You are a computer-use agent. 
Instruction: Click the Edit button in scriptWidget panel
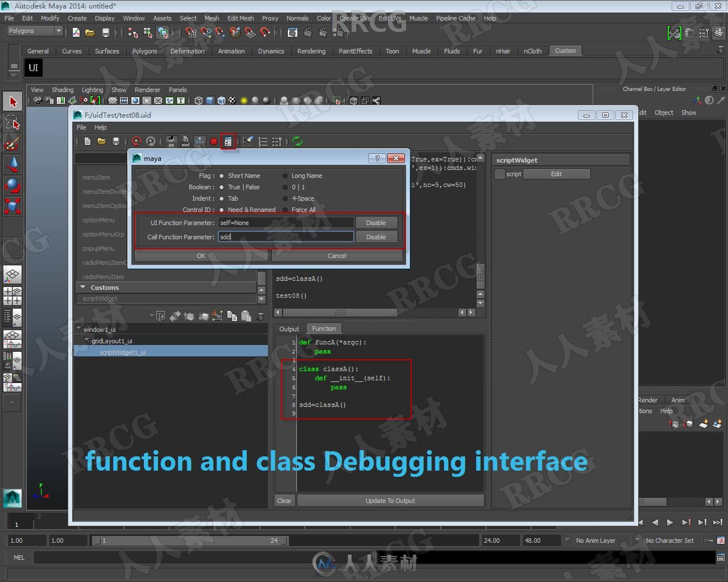click(556, 174)
